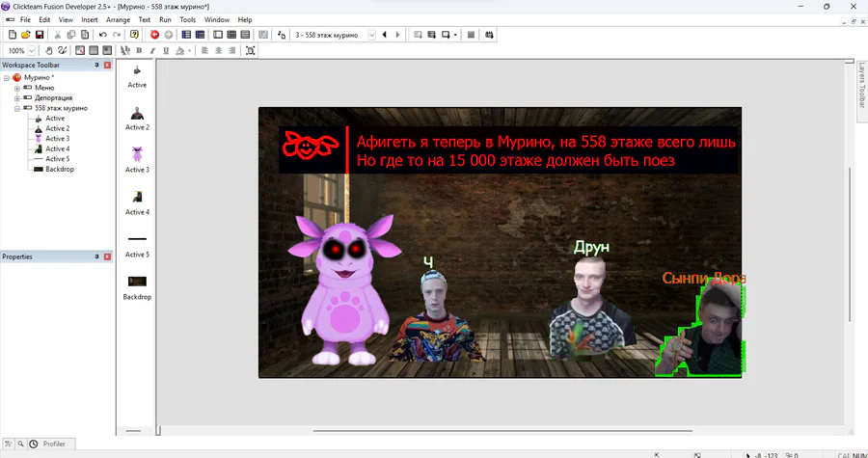Select the 'Друн' character object
This screenshot has width=868, height=458.
coord(590,310)
